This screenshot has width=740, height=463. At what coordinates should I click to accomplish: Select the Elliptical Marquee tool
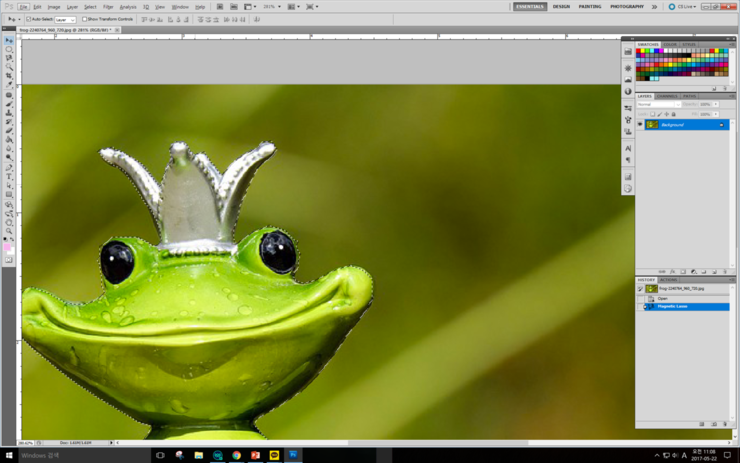coord(9,49)
